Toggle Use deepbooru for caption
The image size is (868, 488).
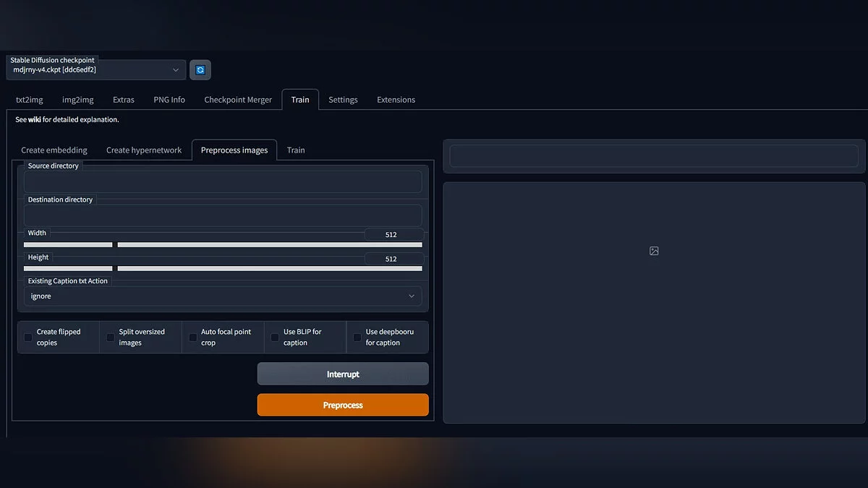tap(357, 338)
